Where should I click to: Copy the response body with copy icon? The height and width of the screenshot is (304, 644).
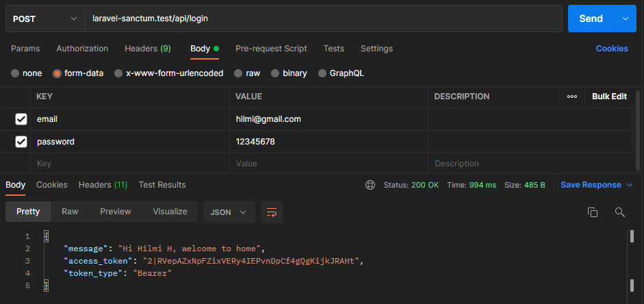coord(592,212)
